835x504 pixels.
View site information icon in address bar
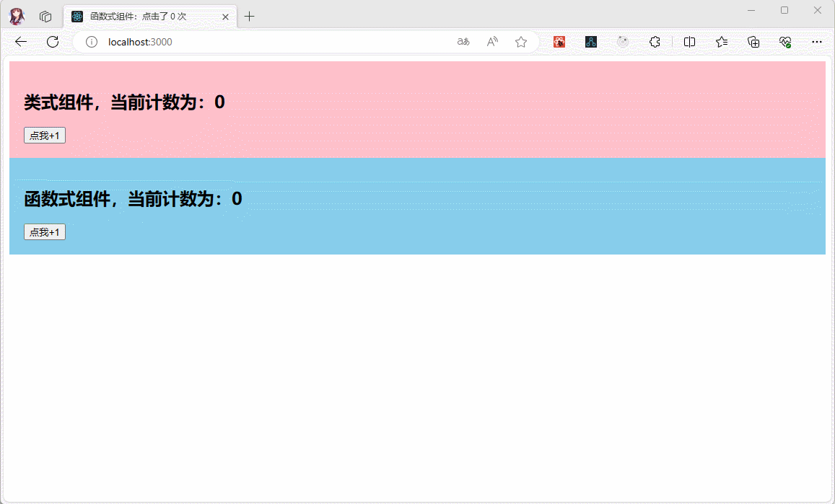[92, 42]
